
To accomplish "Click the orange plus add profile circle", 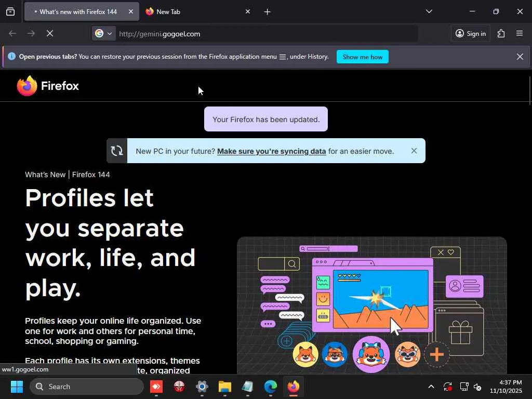I will 436,354.
